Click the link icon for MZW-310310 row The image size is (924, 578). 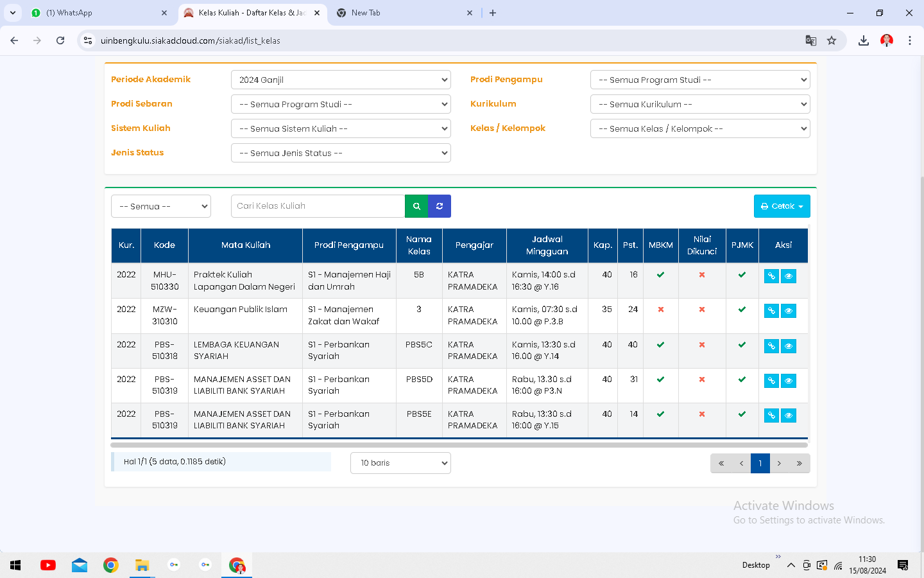771,311
